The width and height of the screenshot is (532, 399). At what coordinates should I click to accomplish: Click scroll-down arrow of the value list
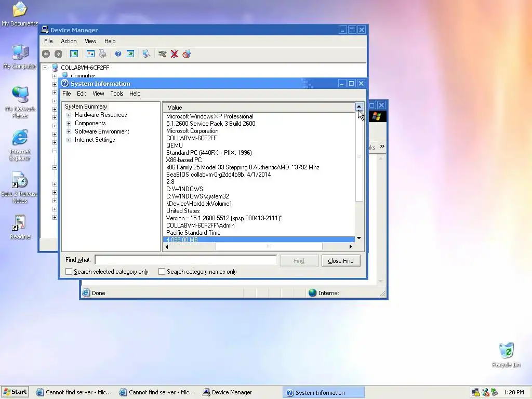point(359,238)
